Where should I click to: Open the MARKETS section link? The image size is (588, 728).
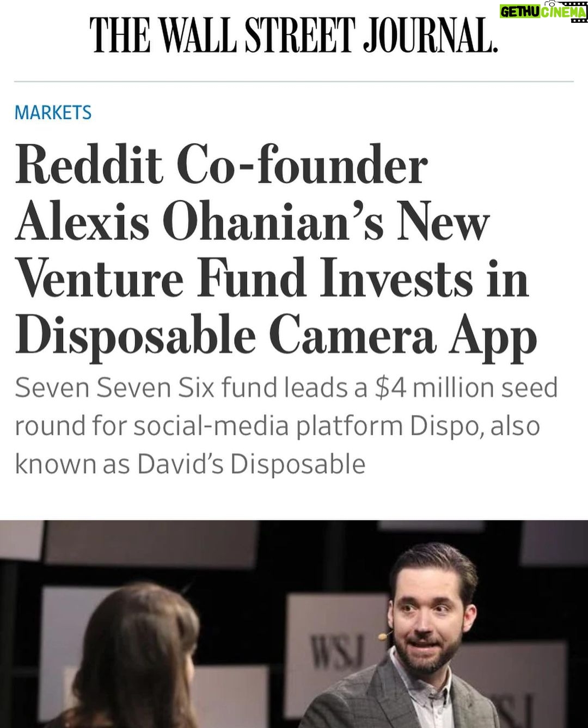53,113
